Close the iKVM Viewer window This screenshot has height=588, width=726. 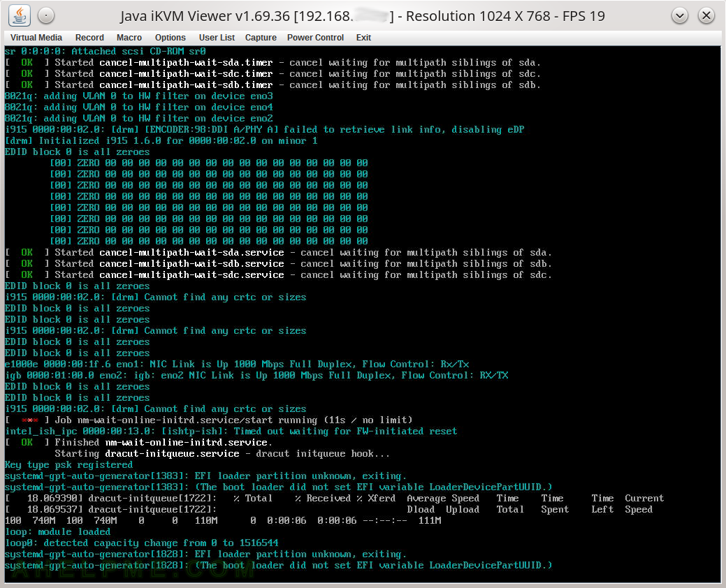point(706,16)
